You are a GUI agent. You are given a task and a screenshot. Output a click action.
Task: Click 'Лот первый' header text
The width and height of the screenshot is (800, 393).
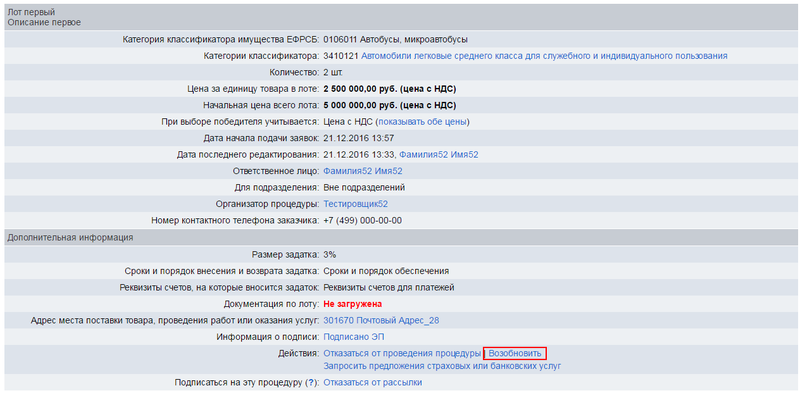[32, 12]
